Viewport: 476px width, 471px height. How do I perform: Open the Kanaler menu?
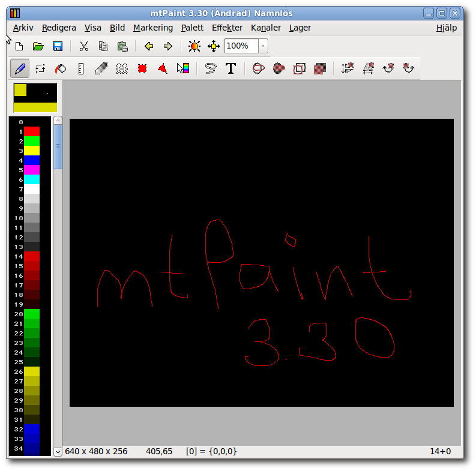coord(266,28)
